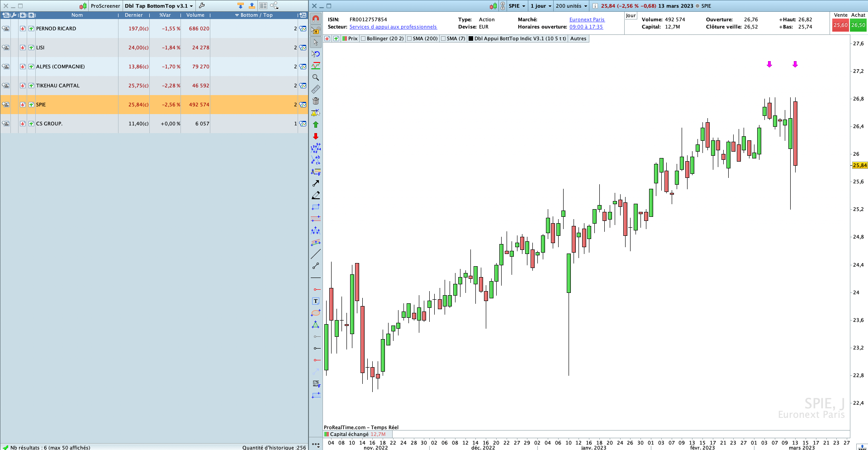868x450 pixels.
Task: Sort the list by %Var column
Action: [165, 15]
